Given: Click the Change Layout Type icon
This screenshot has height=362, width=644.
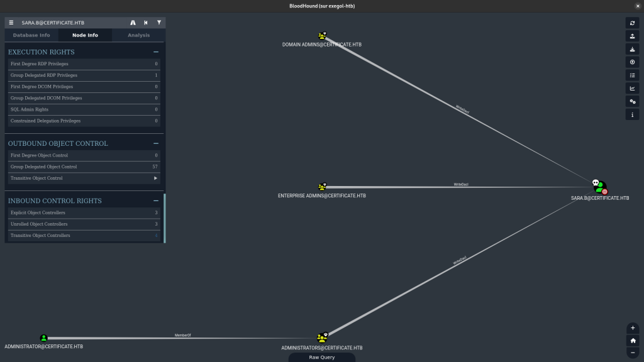Looking at the screenshot, I should click(633, 75).
